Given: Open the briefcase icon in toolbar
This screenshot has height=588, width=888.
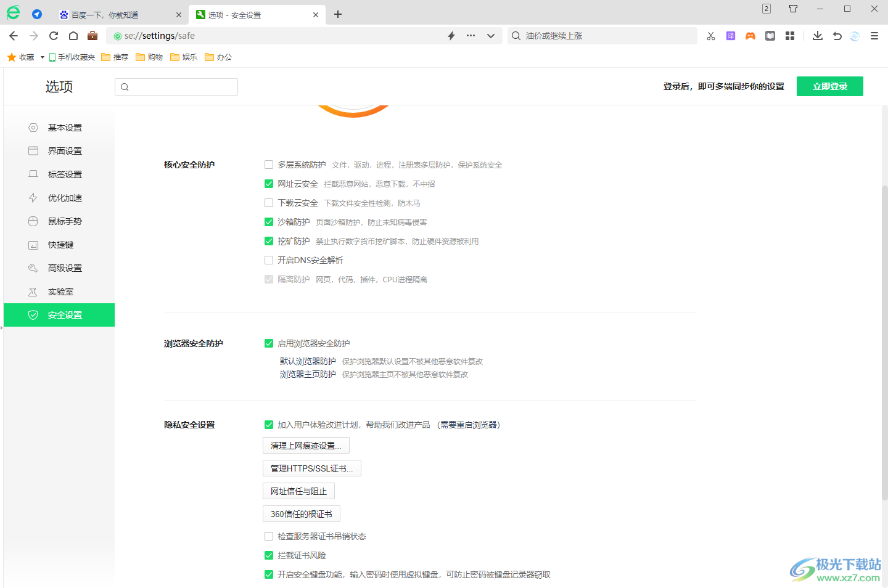Looking at the screenshot, I should (x=92, y=35).
